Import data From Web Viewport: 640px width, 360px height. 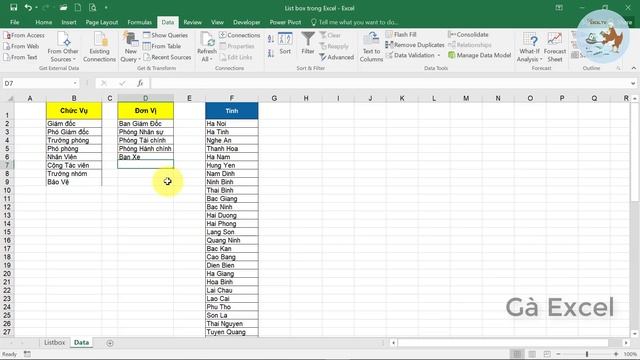click(21, 46)
